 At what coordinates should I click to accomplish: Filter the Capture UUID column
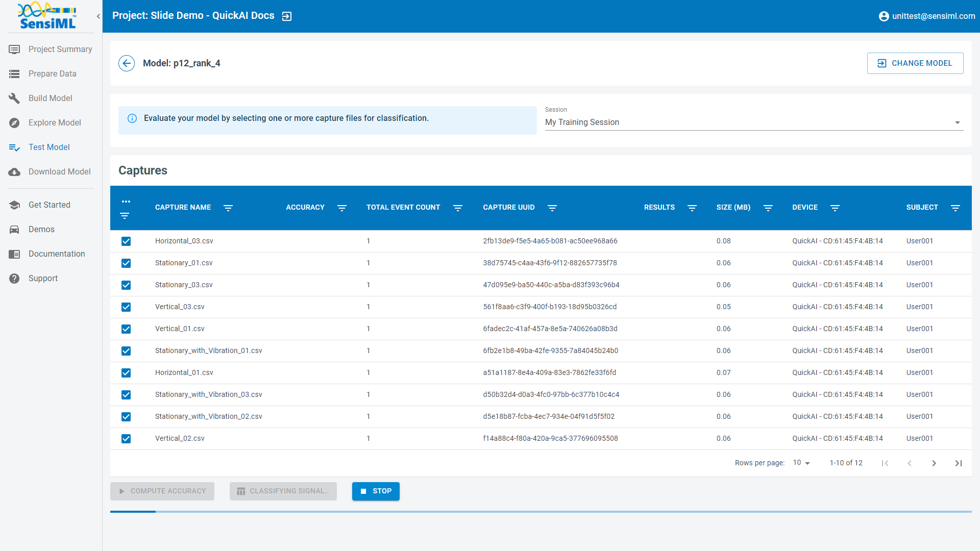[x=552, y=208]
